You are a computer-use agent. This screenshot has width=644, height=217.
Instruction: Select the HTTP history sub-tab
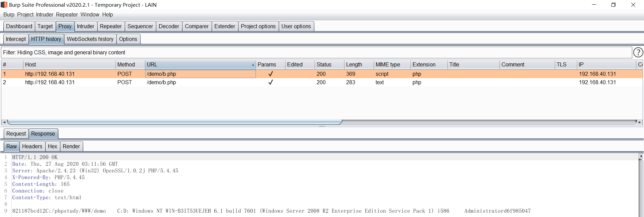pos(46,39)
